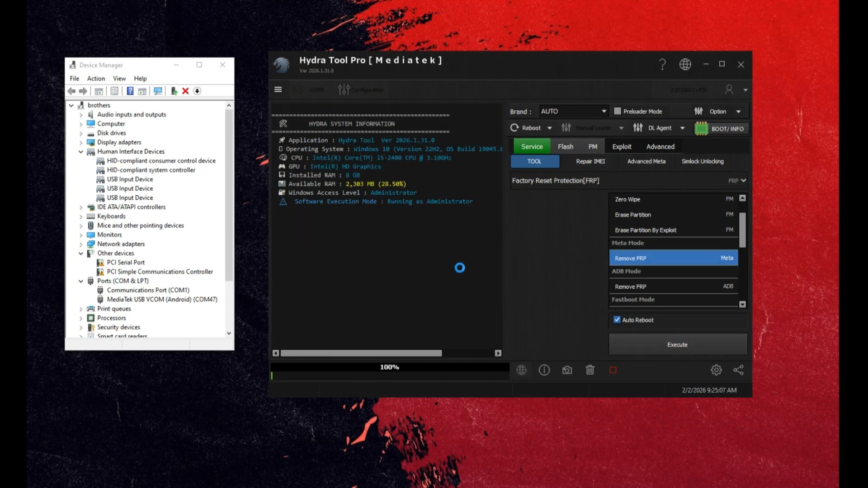Open Properties icon in Device Manager toolbar

(x=114, y=91)
